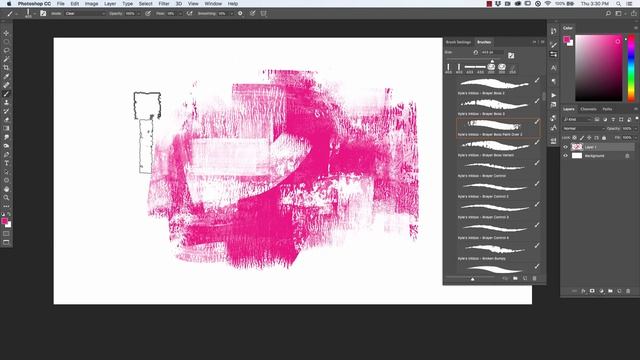This screenshot has height=360, width=640.
Task: Toggle visibility of Layer 1
Action: tap(566, 147)
